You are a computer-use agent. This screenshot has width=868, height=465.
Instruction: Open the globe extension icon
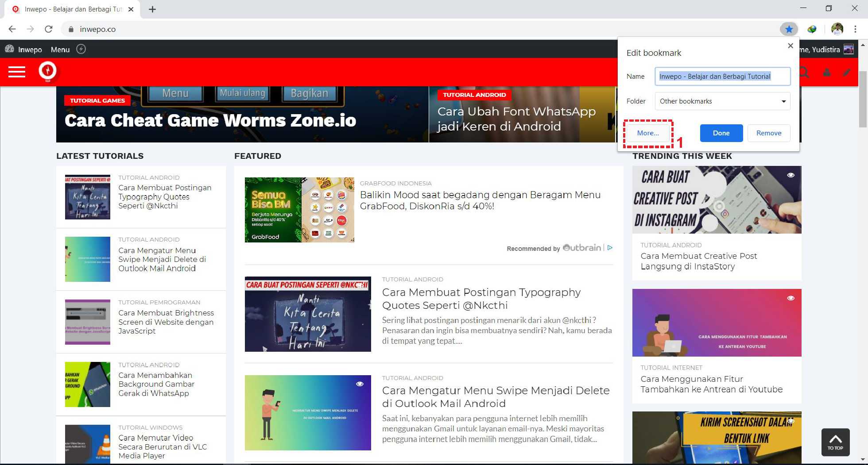click(x=812, y=29)
